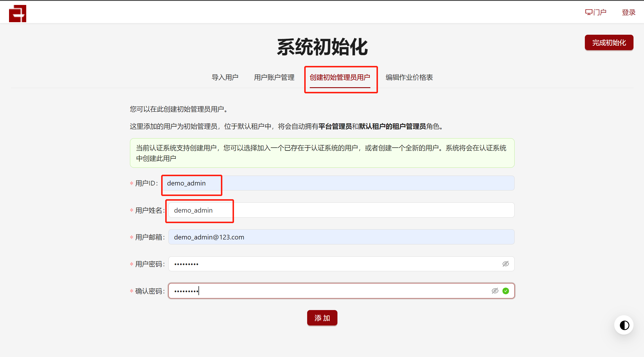
Task: Switch to the 导入用户 tab
Action: point(225,77)
